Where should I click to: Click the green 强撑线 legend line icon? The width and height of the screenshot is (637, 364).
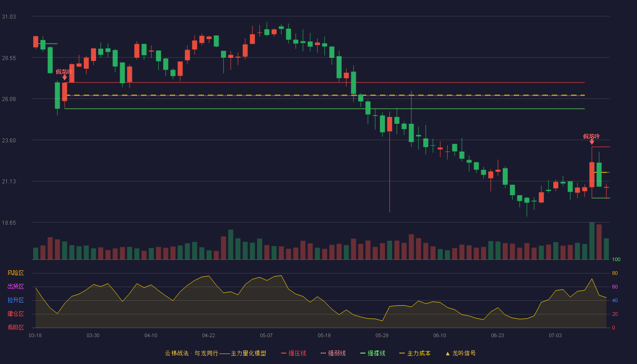click(363, 353)
